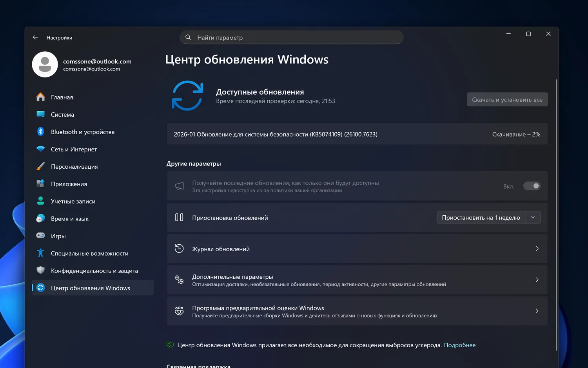Close the Settings window
Screen dimensions: 588x368
(x=548, y=34)
